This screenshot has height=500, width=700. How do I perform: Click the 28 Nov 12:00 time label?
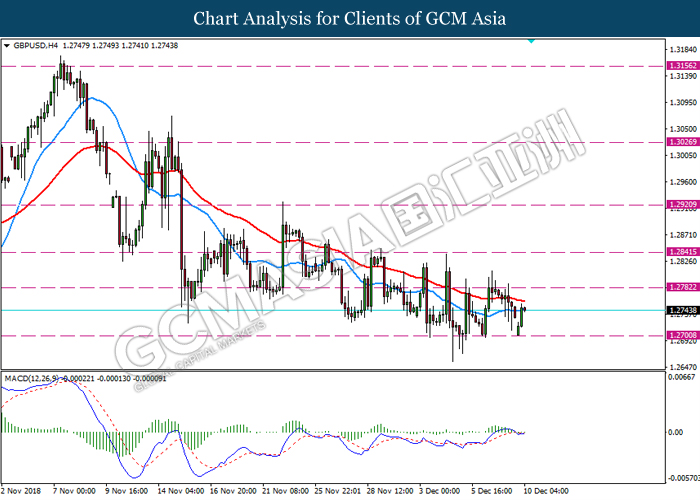click(x=390, y=491)
